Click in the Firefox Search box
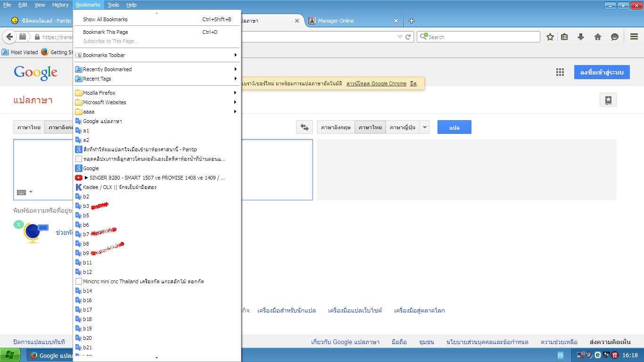The height and width of the screenshot is (362, 644). coord(479,37)
